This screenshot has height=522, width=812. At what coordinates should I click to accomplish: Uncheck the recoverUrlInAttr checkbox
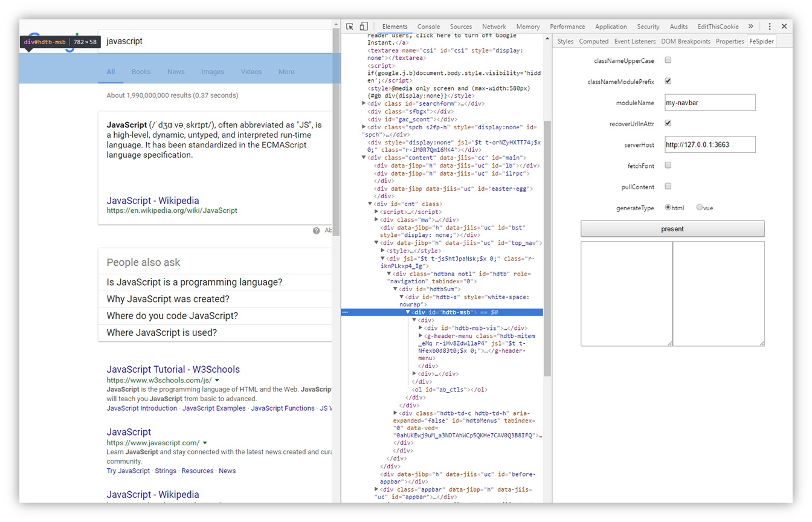(x=668, y=123)
